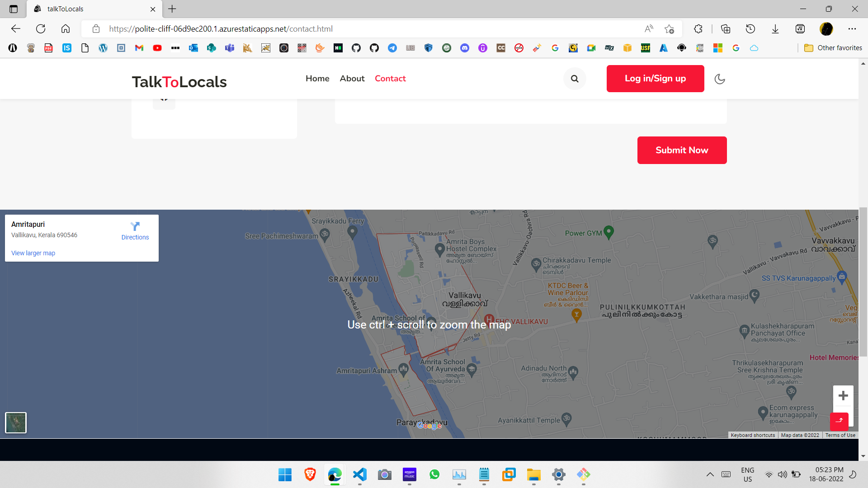868x488 pixels.
Task: Go to Home navigation link
Action: [x=317, y=79]
